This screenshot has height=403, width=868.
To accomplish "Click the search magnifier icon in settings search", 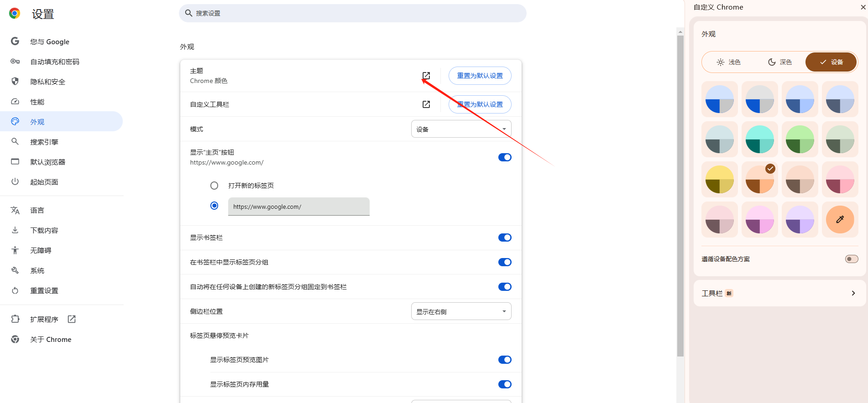I will point(188,13).
